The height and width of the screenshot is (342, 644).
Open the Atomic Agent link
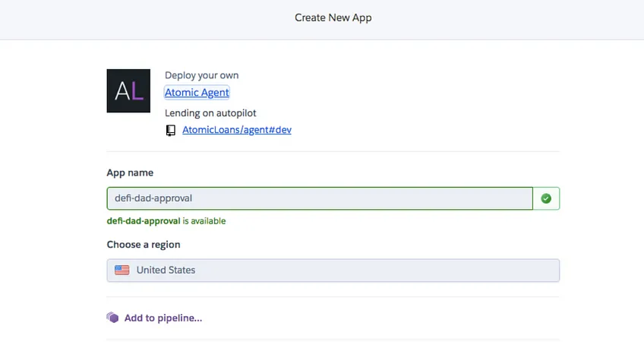[197, 93]
